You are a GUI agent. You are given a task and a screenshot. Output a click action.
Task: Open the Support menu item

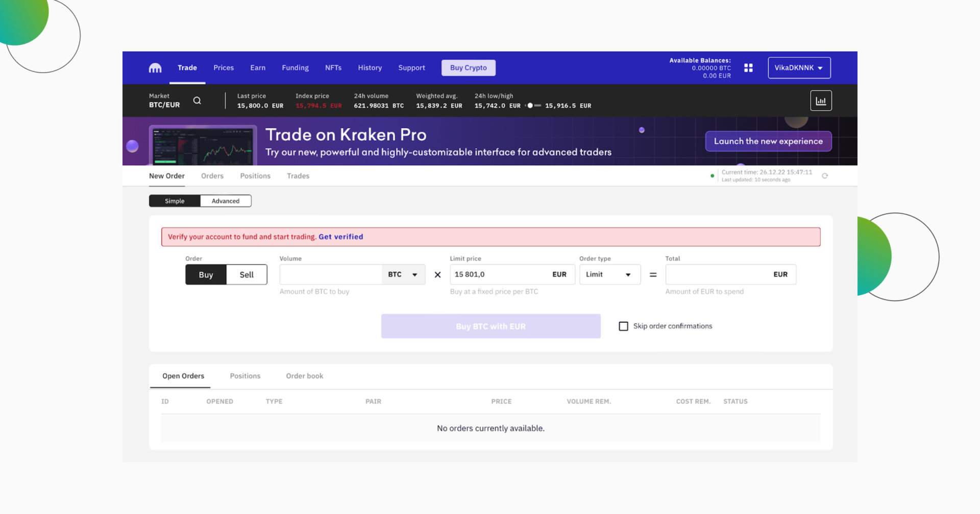[x=411, y=68]
